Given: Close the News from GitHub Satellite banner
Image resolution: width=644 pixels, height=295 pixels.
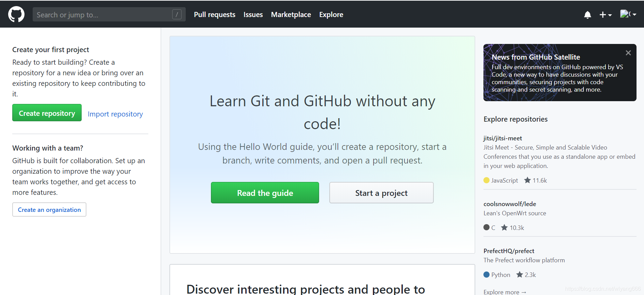Looking at the screenshot, I should point(628,53).
